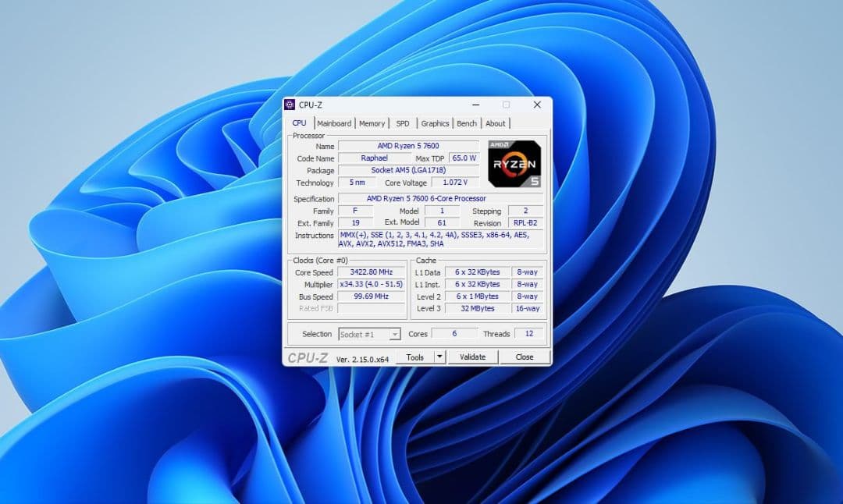Click the Core Speed value field
This screenshot has width=843, height=504.
pos(372,272)
